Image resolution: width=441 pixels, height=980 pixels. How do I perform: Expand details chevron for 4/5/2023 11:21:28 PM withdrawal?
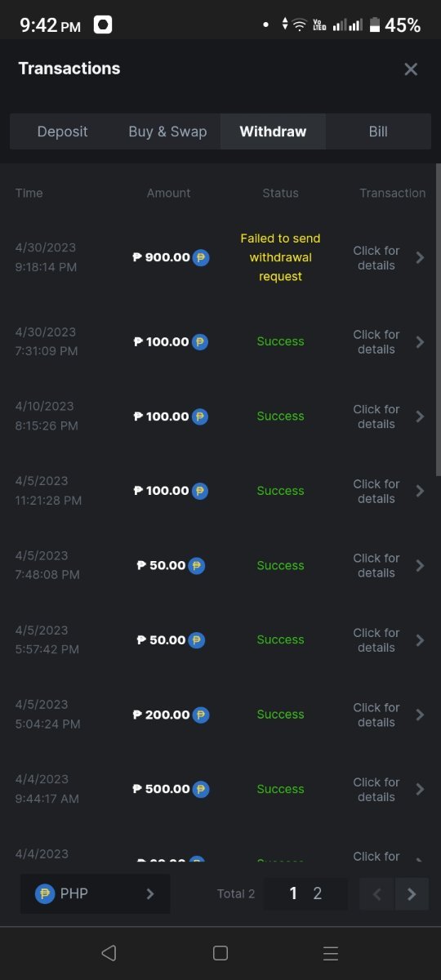[420, 491]
